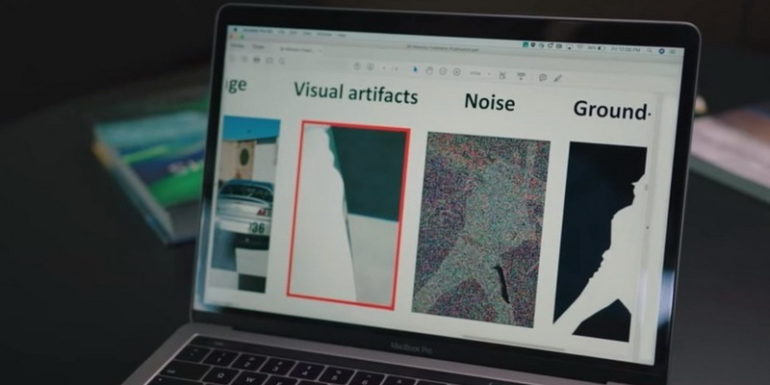Screen dimensions: 770x385
Task: Click the "Noise" heading
Action: (x=490, y=102)
